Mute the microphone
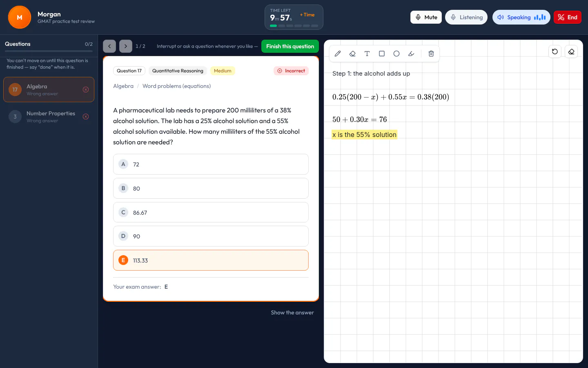Viewport: 588px width, 368px height. pos(426,17)
